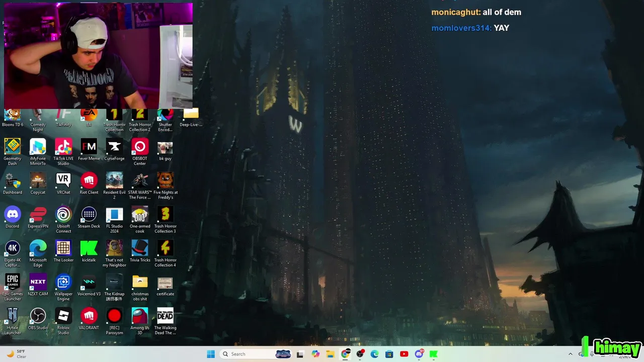Open OBS Studio desktop icon
Screen dimensions: 644x362
38,318
